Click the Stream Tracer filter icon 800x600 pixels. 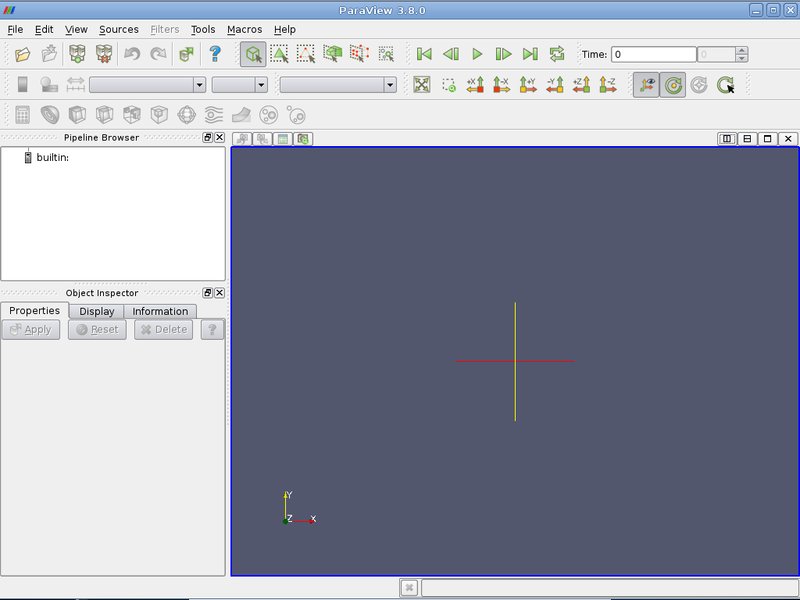(214, 115)
